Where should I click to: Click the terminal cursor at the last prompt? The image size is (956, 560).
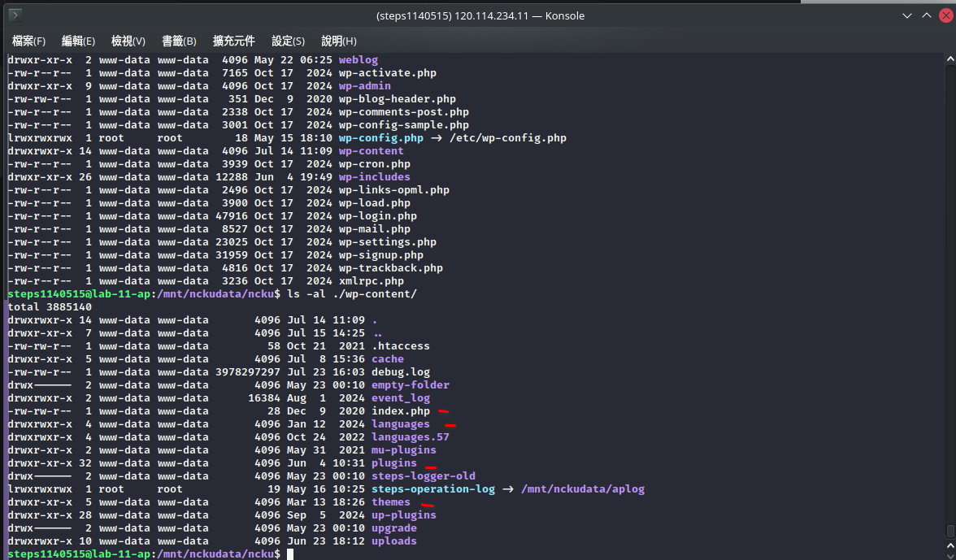289,554
